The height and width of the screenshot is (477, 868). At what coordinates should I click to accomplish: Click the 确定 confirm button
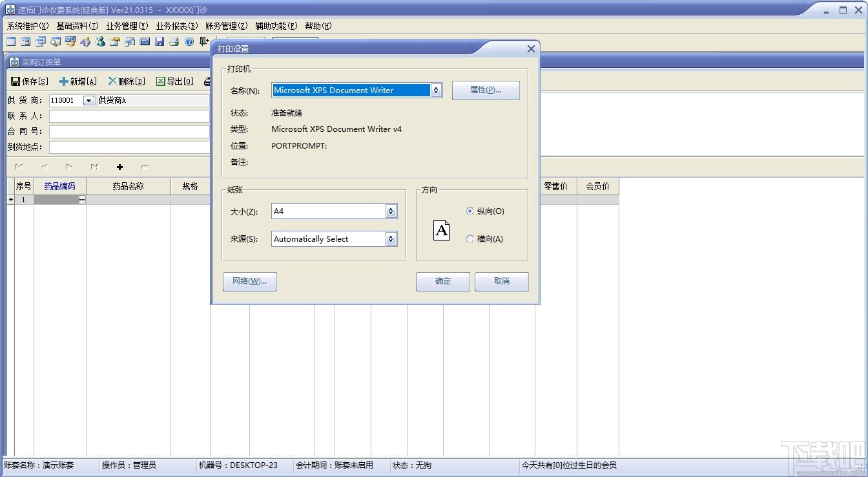(x=442, y=281)
